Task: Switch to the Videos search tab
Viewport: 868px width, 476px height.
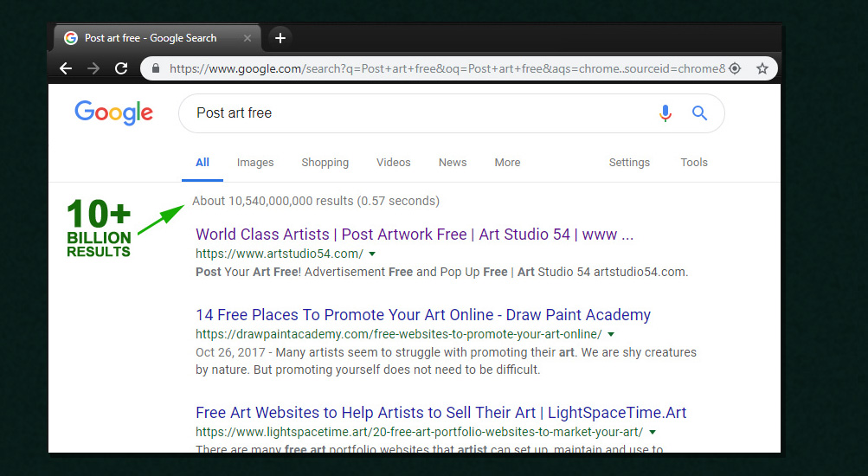Action: pos(394,163)
